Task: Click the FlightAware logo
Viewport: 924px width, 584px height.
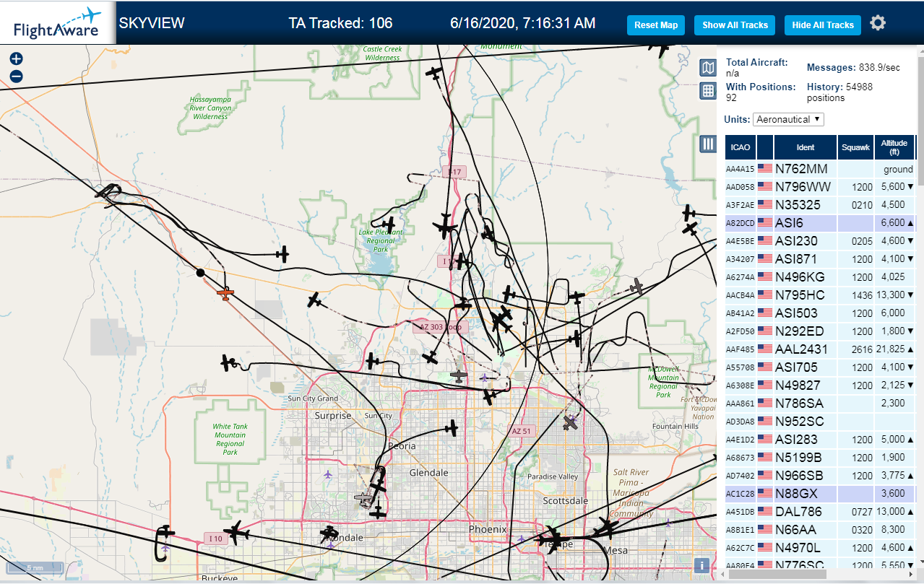Action: (57, 23)
